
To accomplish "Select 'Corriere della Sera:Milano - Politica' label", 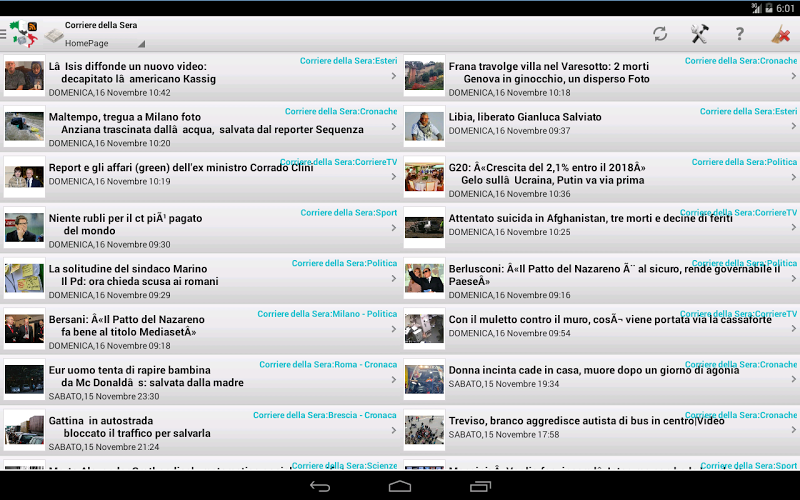I will pyautogui.click(x=327, y=314).
